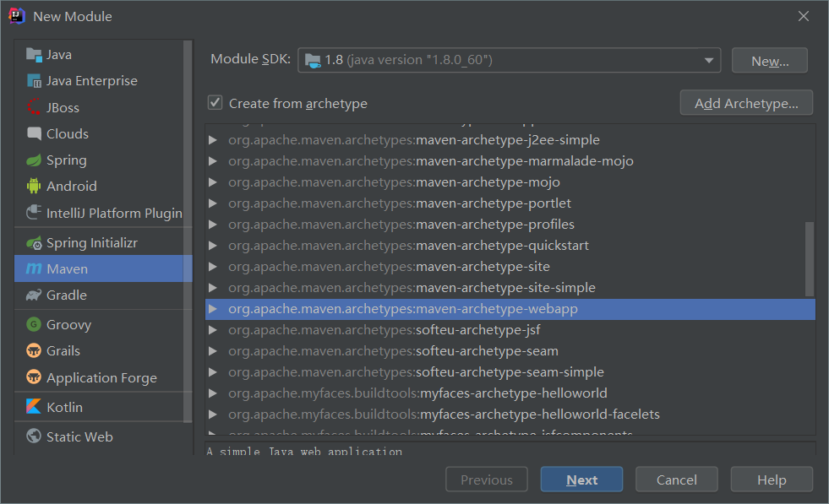Select maven-archetype-portlet row text
The height and width of the screenshot is (504, 829).
400,203
